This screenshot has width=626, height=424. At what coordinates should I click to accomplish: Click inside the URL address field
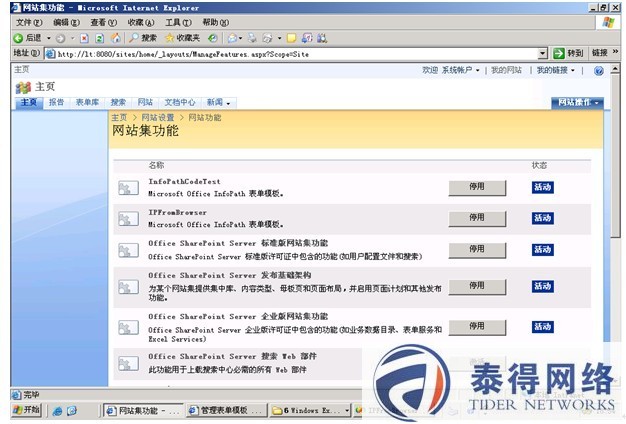(x=295, y=54)
